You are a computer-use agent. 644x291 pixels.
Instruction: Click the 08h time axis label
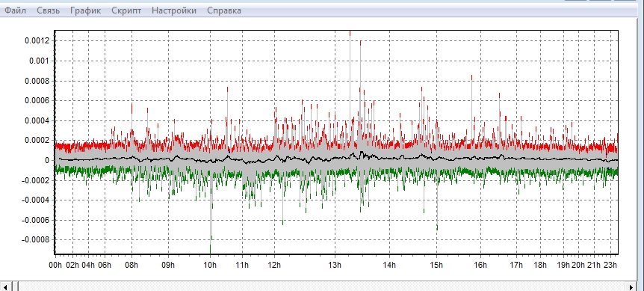click(131, 265)
